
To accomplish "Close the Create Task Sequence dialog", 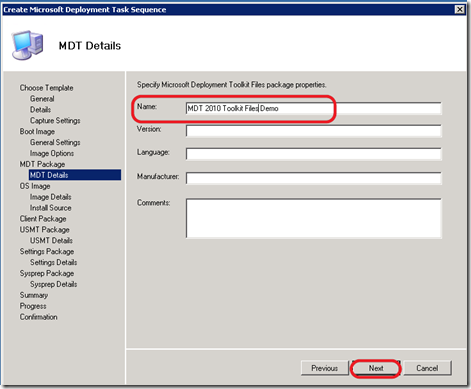I will coord(460,9).
